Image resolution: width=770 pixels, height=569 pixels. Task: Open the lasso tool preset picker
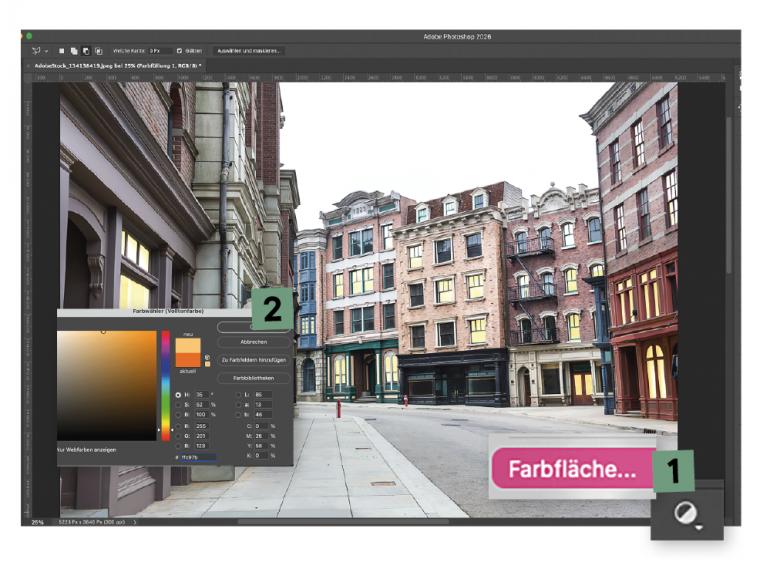click(x=36, y=51)
